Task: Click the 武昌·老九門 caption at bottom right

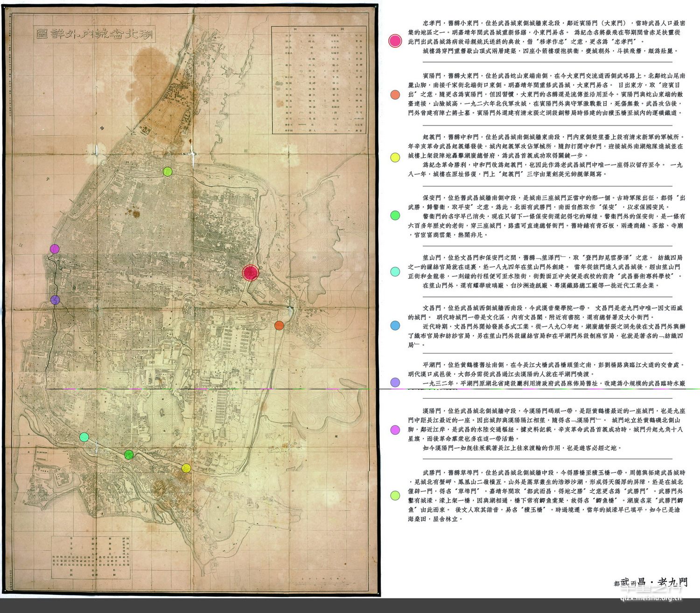Action: 651,582
